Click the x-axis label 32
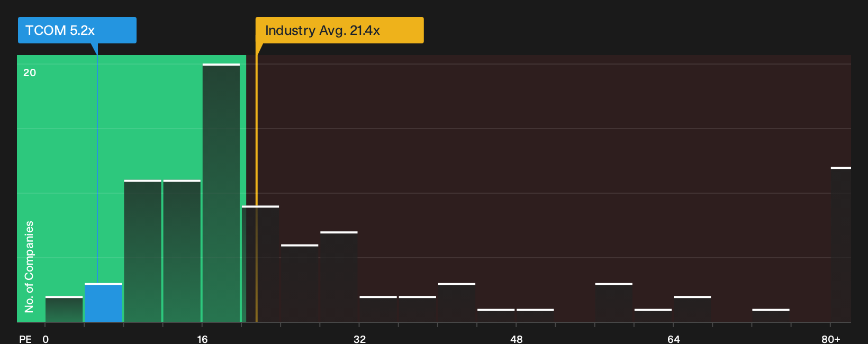 coord(359,339)
